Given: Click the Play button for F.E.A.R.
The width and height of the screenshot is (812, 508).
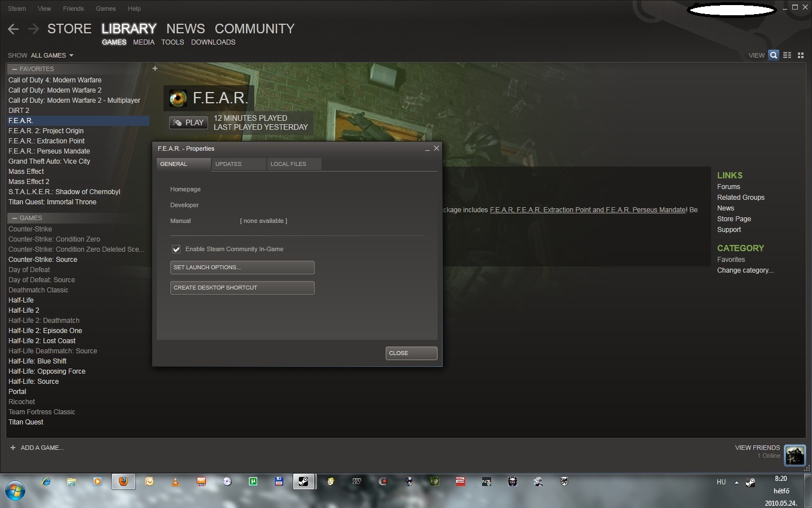Looking at the screenshot, I should [x=188, y=122].
